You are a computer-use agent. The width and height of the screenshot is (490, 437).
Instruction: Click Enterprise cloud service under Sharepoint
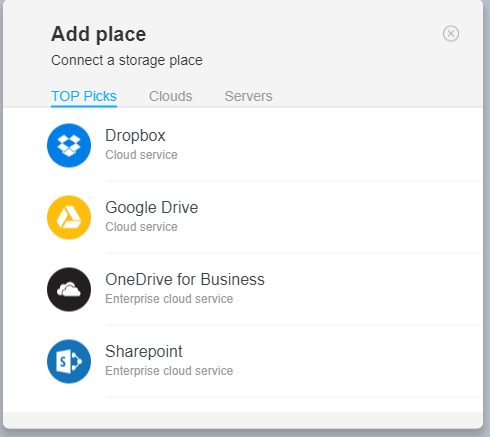169,371
